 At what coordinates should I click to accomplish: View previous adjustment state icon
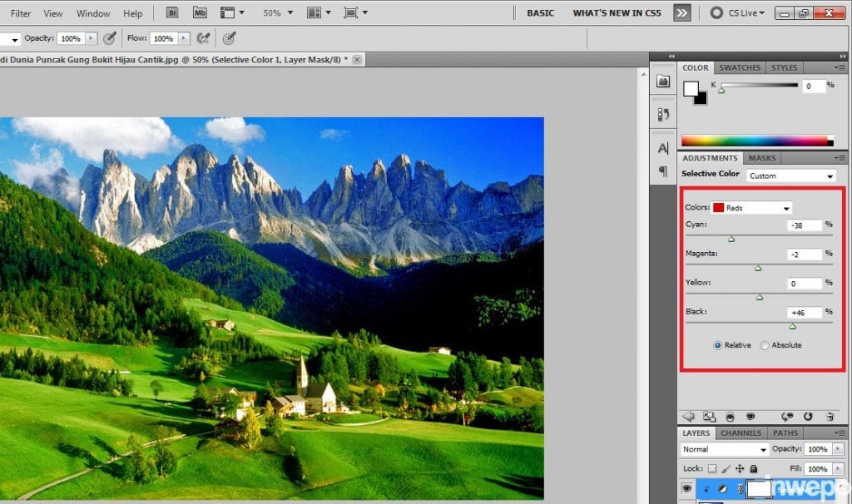787,417
